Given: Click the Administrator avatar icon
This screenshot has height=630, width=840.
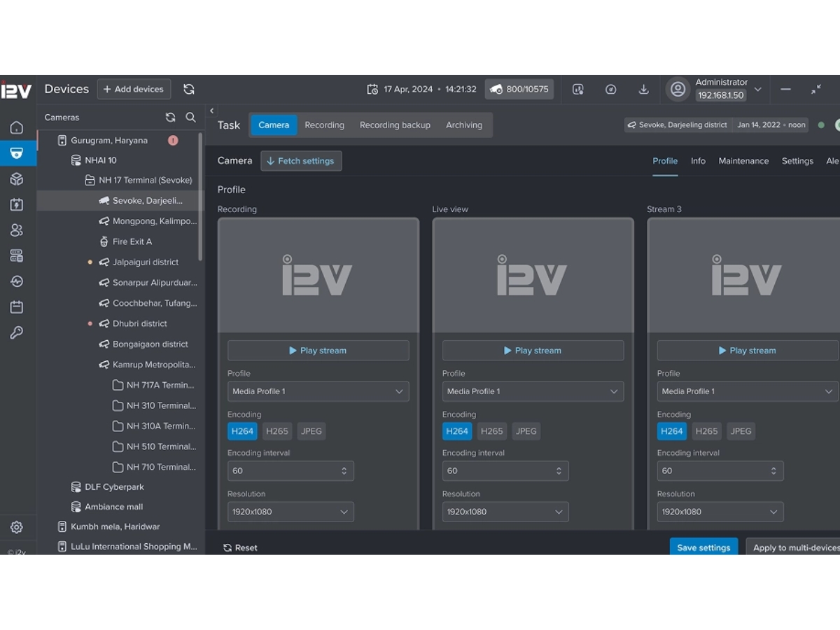Looking at the screenshot, I should click(678, 89).
